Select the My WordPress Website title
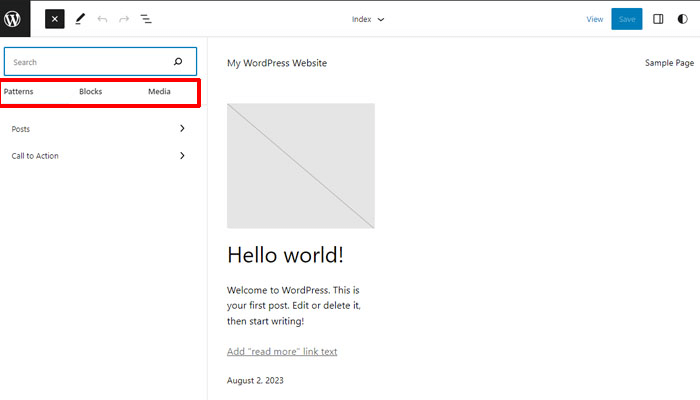The image size is (700, 400). coord(277,63)
